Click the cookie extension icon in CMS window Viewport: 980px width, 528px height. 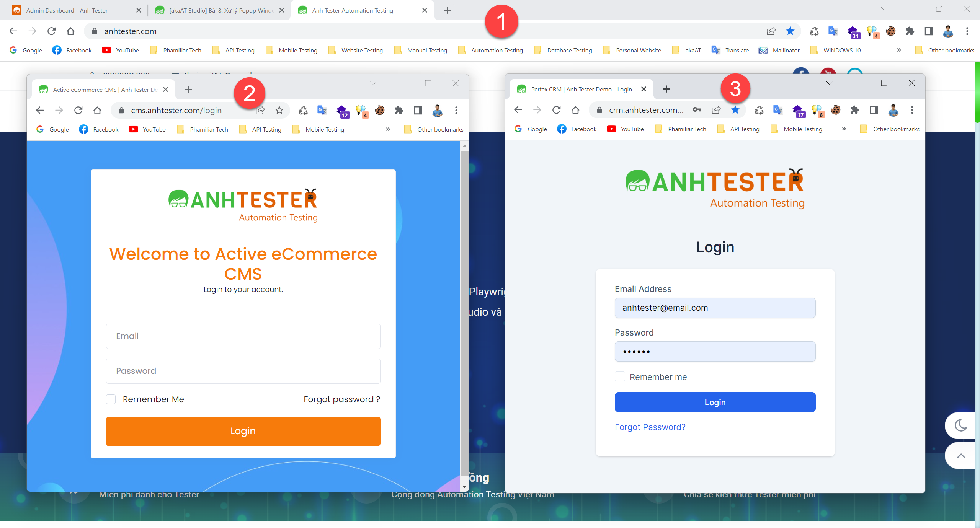tap(380, 110)
